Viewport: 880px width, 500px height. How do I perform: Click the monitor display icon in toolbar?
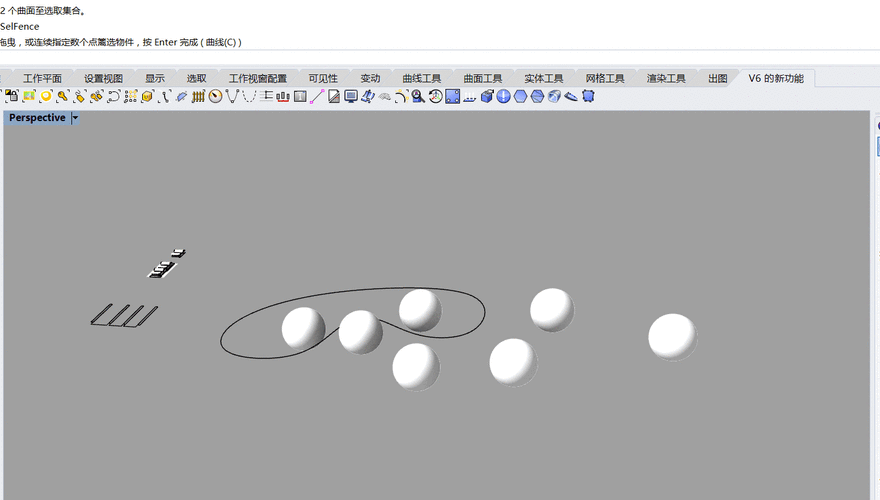tap(351, 97)
